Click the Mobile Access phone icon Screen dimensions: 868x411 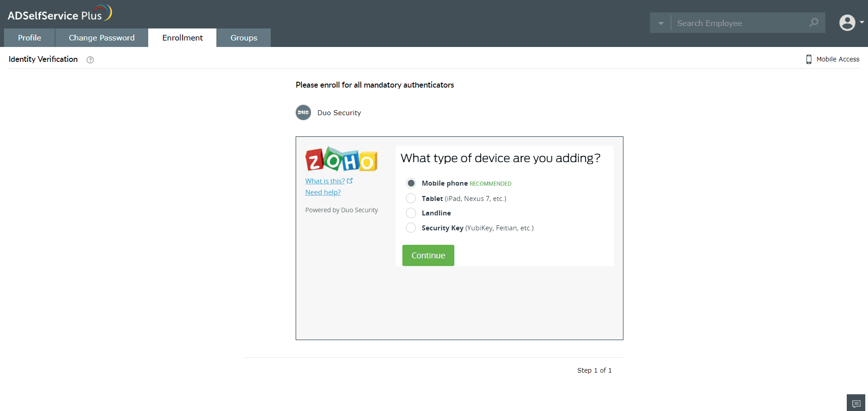coord(809,59)
